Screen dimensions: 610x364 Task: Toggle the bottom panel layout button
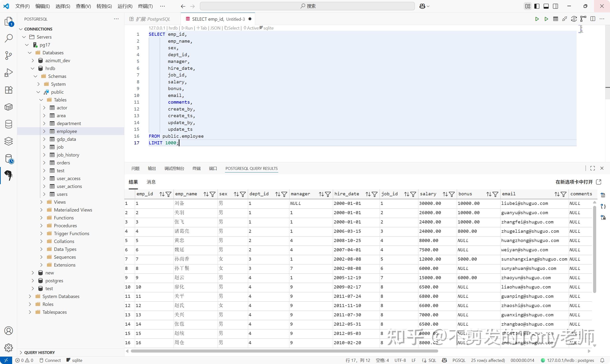[546, 6]
